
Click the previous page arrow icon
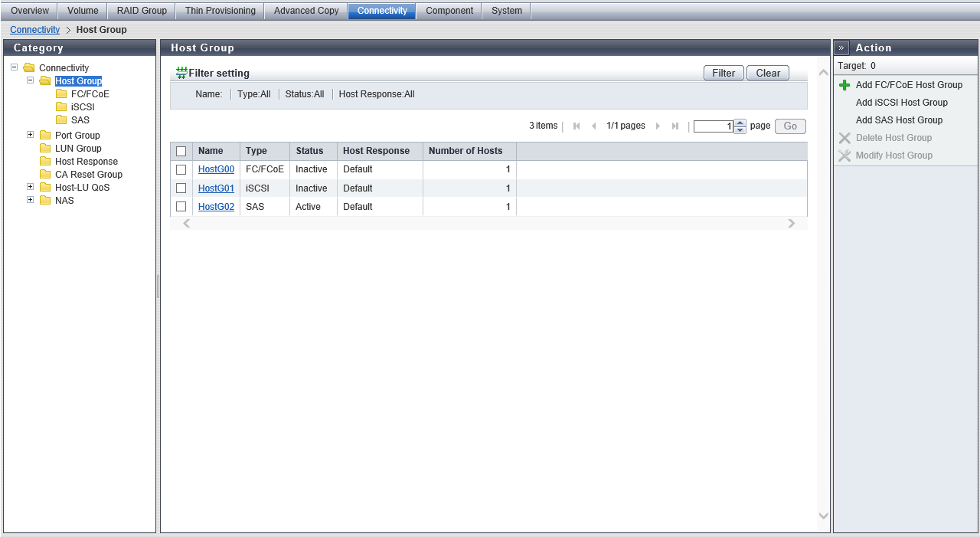point(593,126)
